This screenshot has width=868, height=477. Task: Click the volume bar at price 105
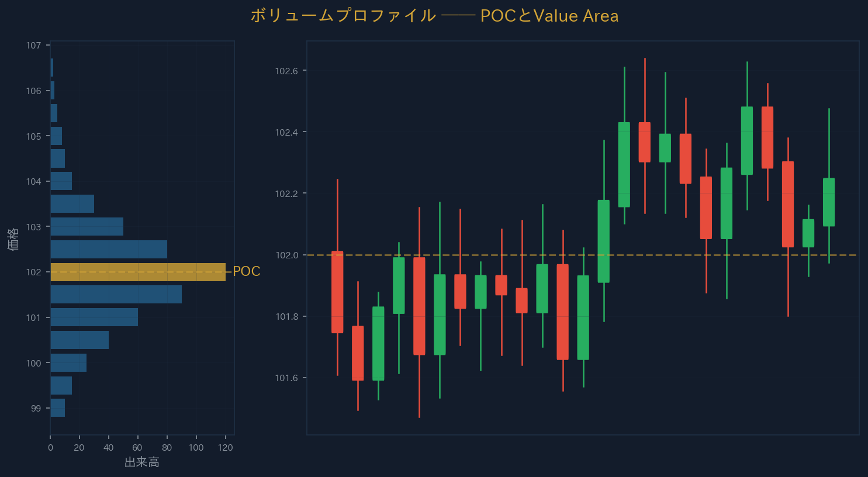pyautogui.click(x=56, y=136)
